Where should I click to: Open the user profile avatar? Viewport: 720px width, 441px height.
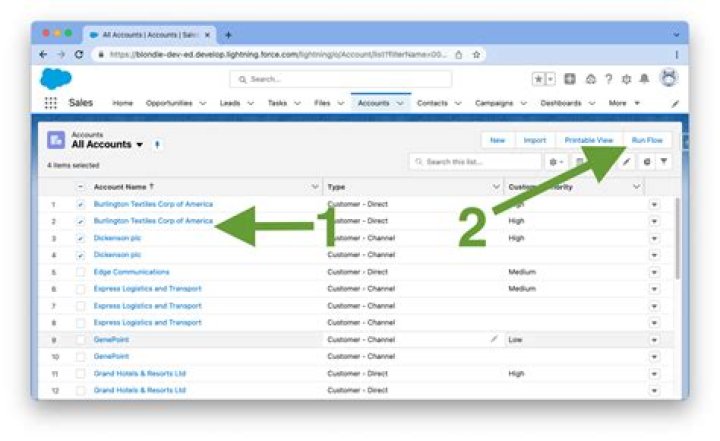669,78
